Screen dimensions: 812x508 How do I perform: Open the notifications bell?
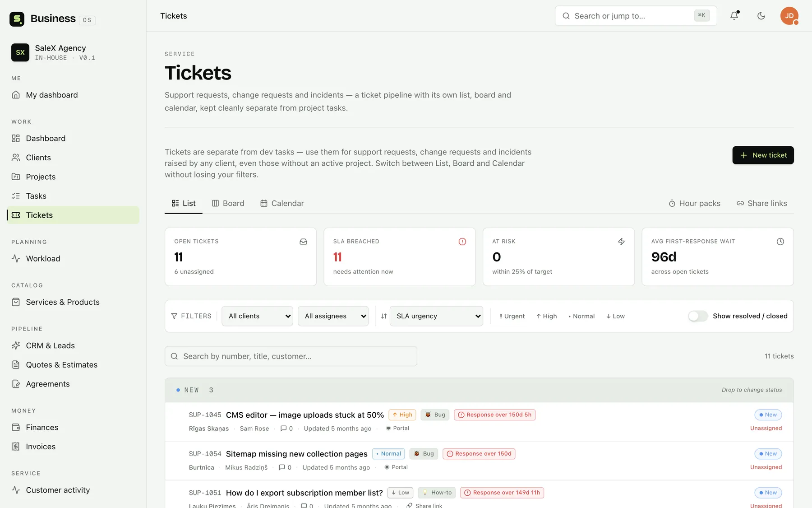[734, 16]
